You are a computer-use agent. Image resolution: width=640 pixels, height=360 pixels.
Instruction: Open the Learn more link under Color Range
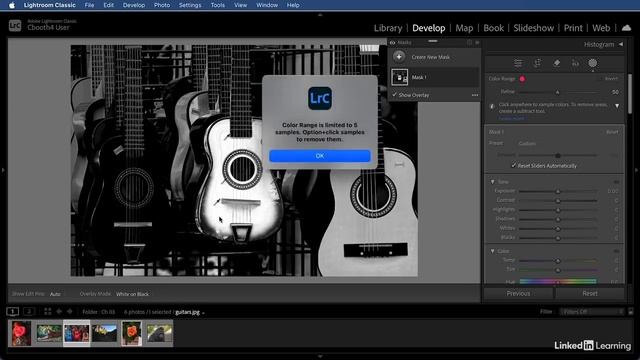[511, 118]
